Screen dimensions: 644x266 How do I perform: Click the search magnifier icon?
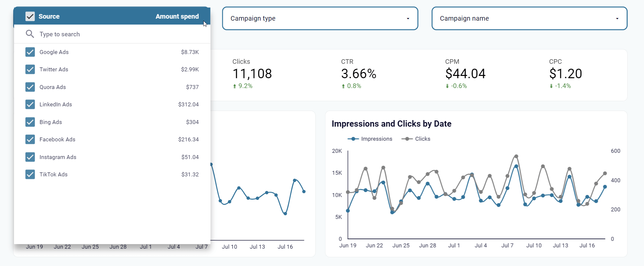30,34
